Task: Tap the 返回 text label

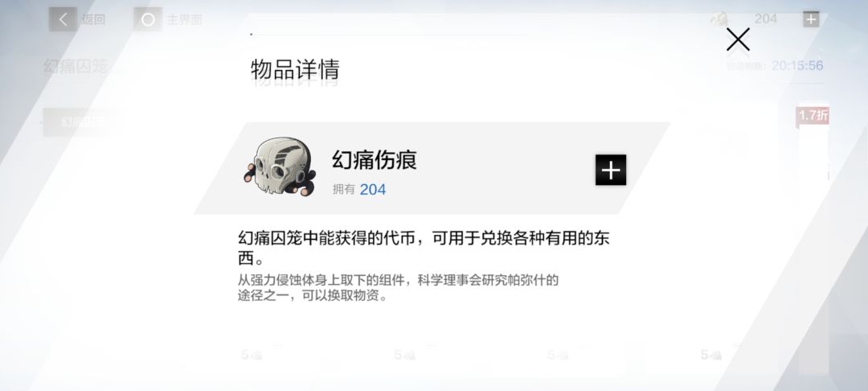Action: pyautogui.click(x=93, y=20)
